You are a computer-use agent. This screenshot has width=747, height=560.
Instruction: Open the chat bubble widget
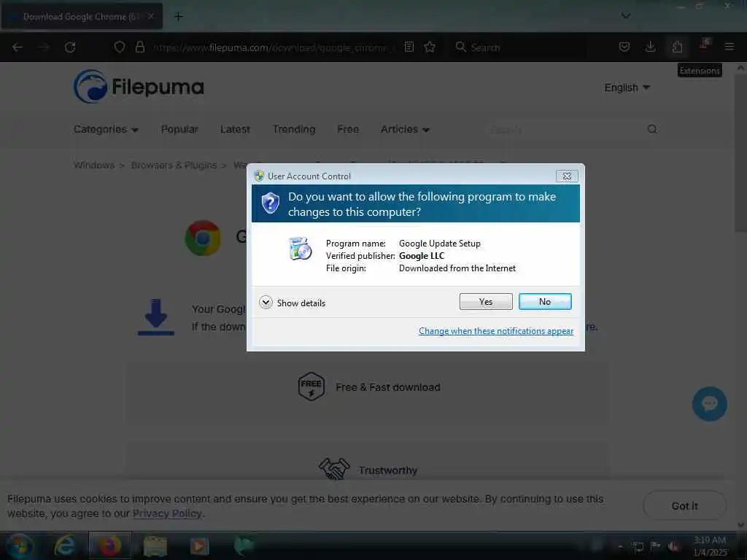[x=709, y=404]
